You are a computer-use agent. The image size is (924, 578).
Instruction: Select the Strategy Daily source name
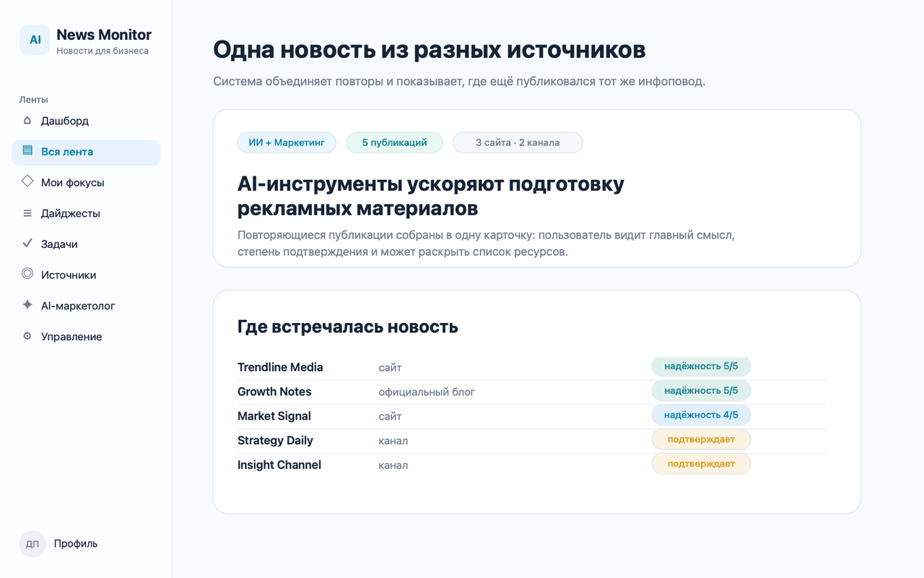click(x=276, y=441)
